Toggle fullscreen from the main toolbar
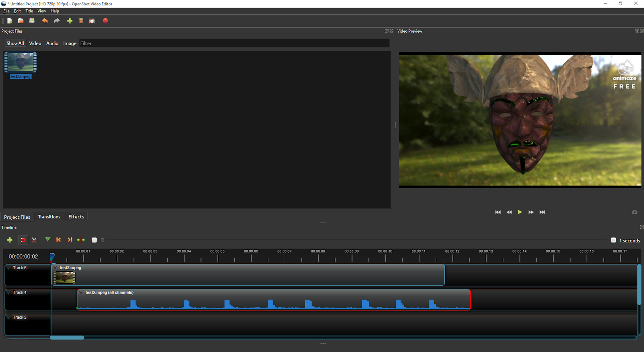This screenshot has width=644, height=352. 92,21
